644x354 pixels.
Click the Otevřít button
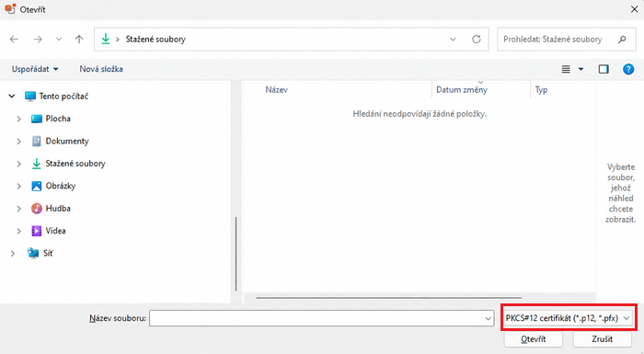[x=533, y=339]
